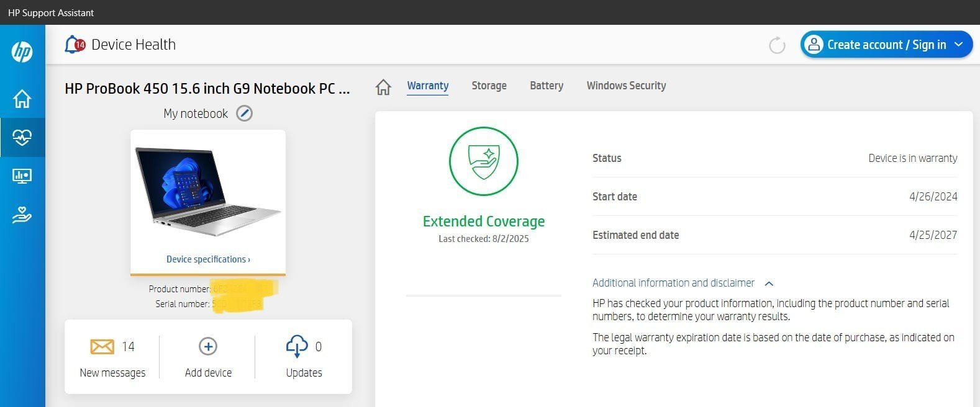980x407 pixels.
Task: Switch to the Warranty tab
Action: coord(428,86)
